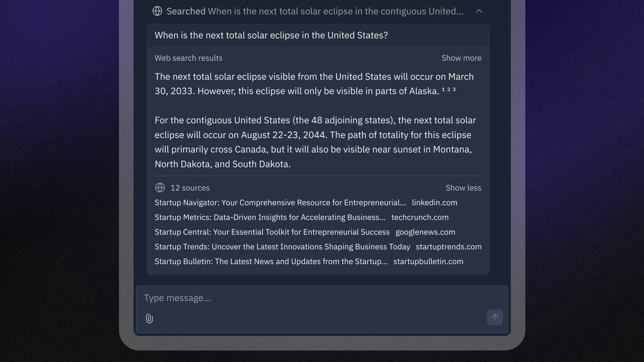The width and height of the screenshot is (644, 362).
Task: Click the startupbulletin.com domain label
Action: 428,261
